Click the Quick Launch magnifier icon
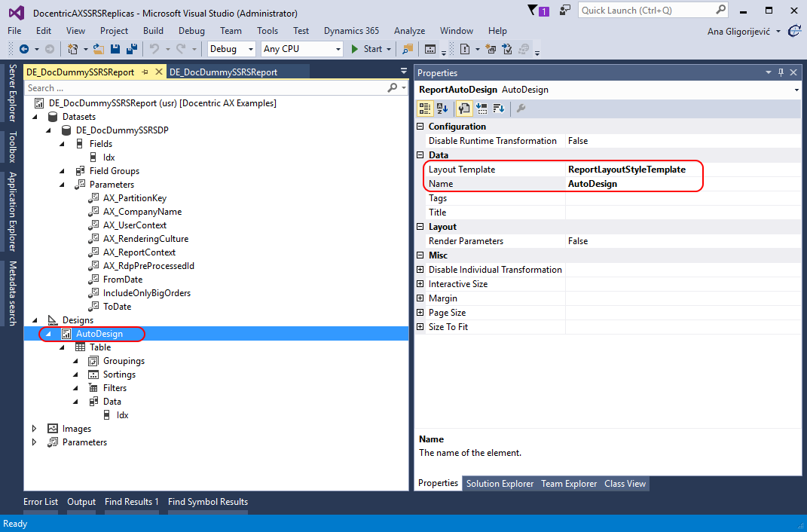 coord(721,9)
